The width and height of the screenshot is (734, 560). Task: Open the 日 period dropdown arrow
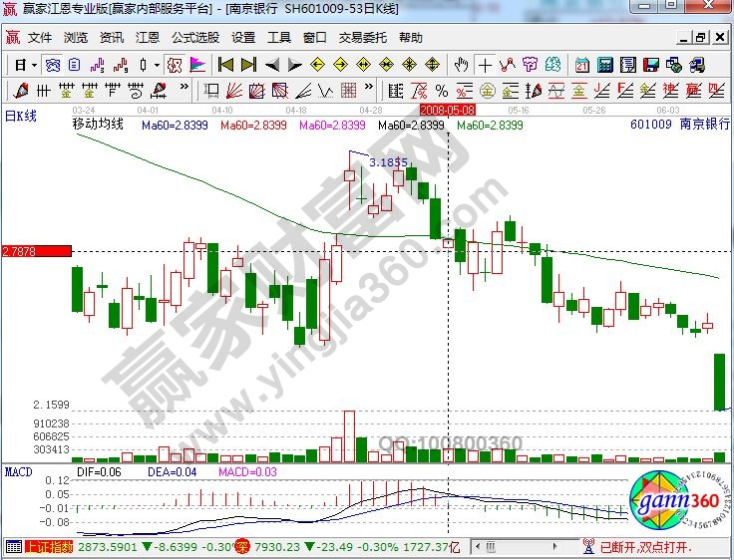click(x=33, y=65)
